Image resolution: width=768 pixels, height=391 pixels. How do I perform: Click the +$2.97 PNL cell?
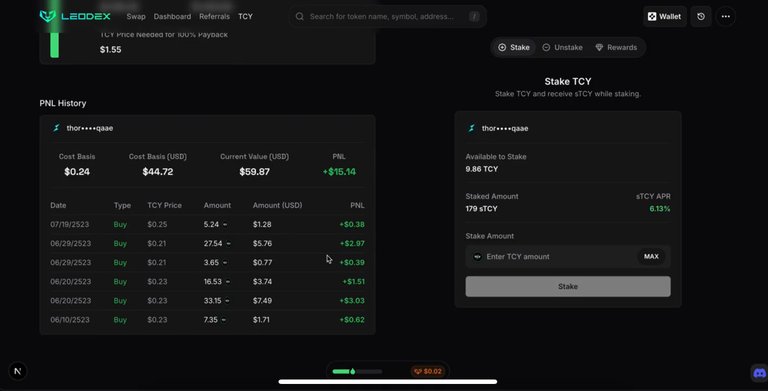click(352, 244)
